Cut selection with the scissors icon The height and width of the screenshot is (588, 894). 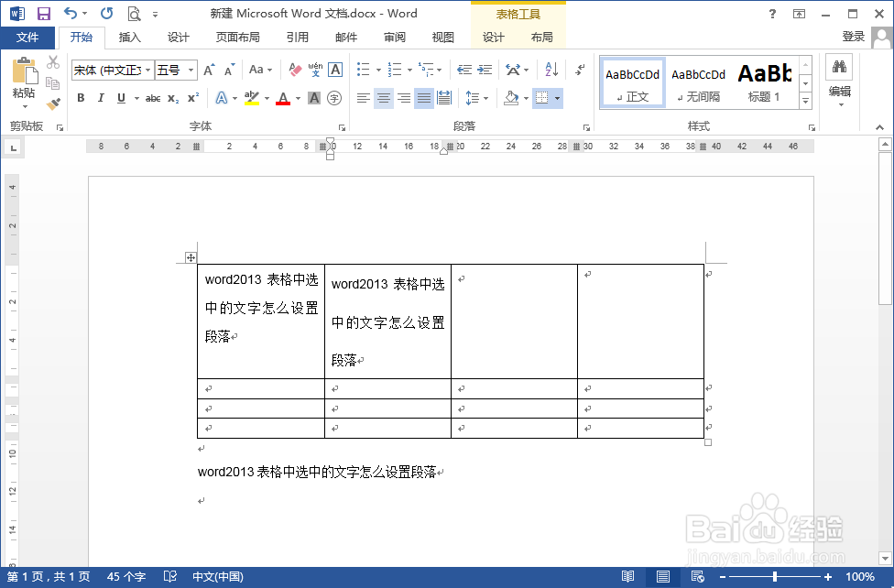pos(53,62)
